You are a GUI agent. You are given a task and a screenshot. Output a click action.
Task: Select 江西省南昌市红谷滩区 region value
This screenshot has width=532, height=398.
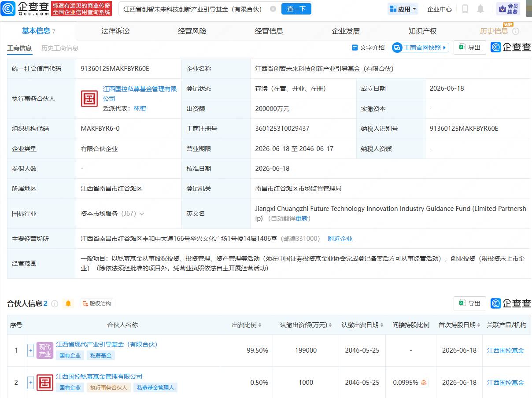[111, 188]
